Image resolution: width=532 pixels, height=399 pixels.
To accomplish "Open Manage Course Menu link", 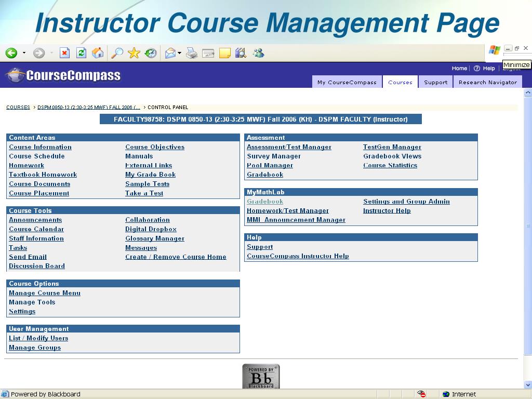I will (x=45, y=293).
